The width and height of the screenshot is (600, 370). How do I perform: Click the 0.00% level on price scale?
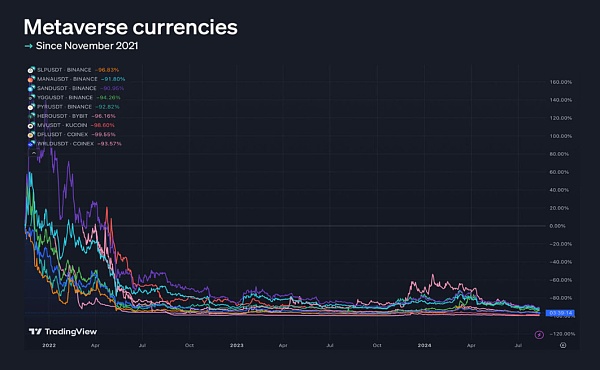tap(557, 226)
